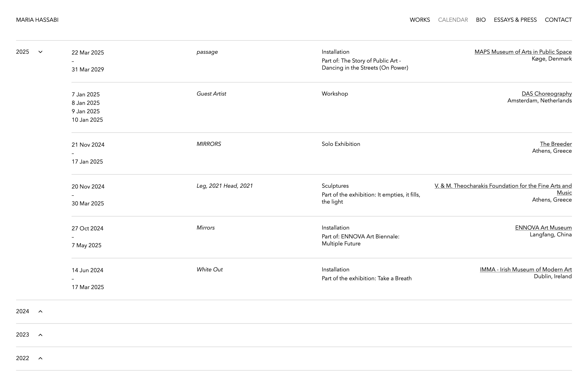588x379 pixels.
Task: Expand the 2023 year section chevron
Action: pos(41,335)
